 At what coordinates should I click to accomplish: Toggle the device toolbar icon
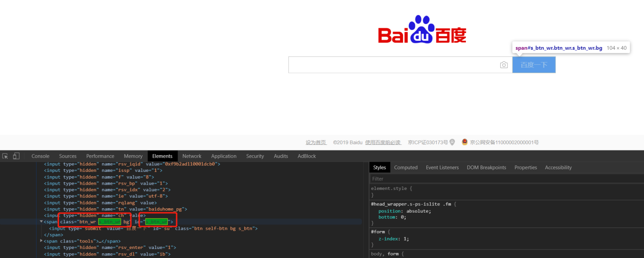[16, 156]
